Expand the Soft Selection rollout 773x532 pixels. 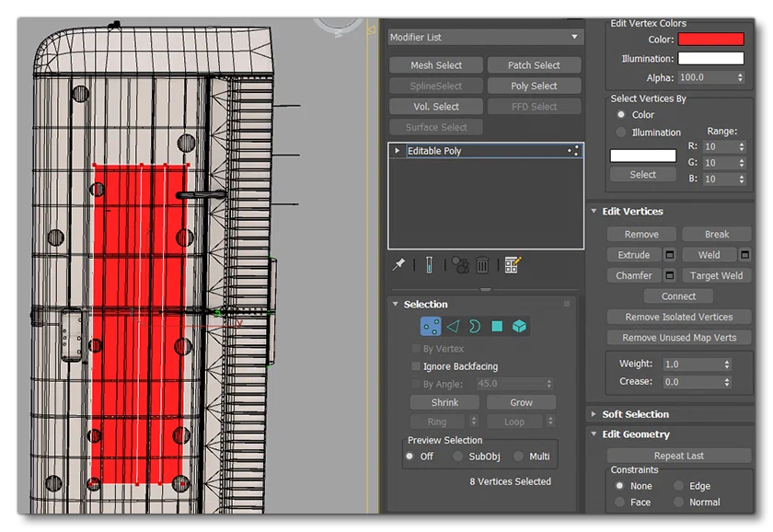tap(594, 414)
